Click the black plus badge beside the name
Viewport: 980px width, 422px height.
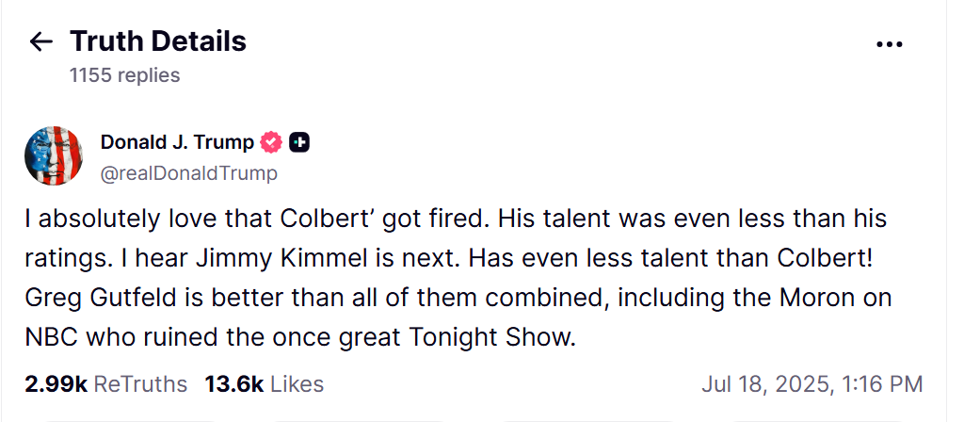tap(299, 142)
